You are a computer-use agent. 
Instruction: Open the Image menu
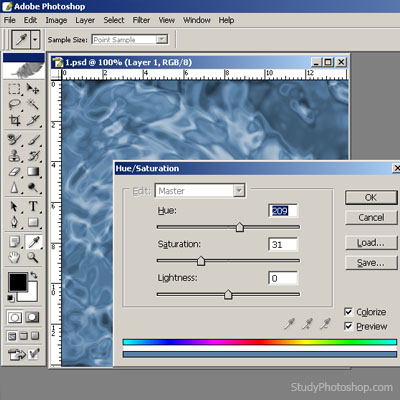[56, 20]
